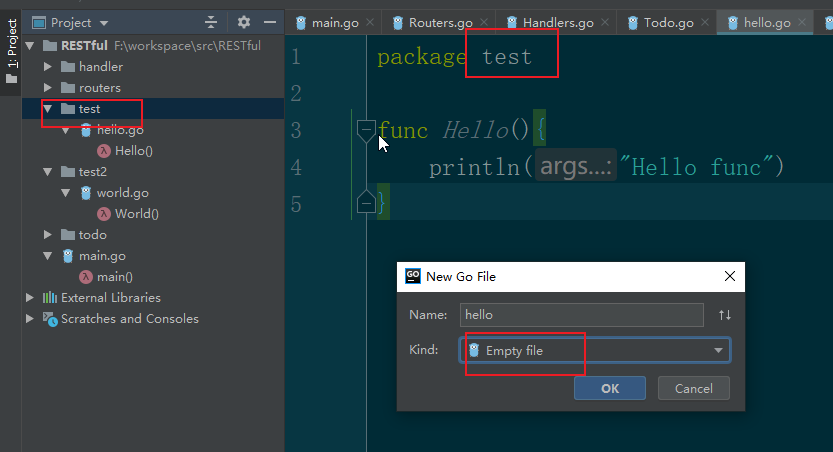The height and width of the screenshot is (452, 833).
Task: Click the Scratches and Consoles icon
Action: click(x=50, y=319)
